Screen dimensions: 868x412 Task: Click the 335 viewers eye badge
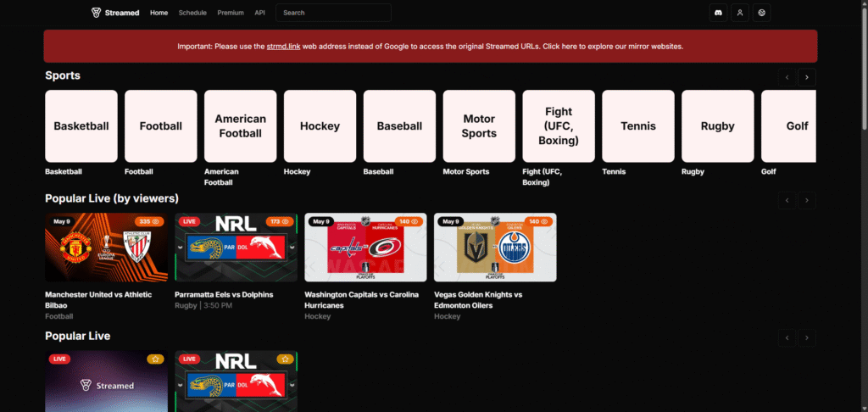pyautogui.click(x=149, y=221)
